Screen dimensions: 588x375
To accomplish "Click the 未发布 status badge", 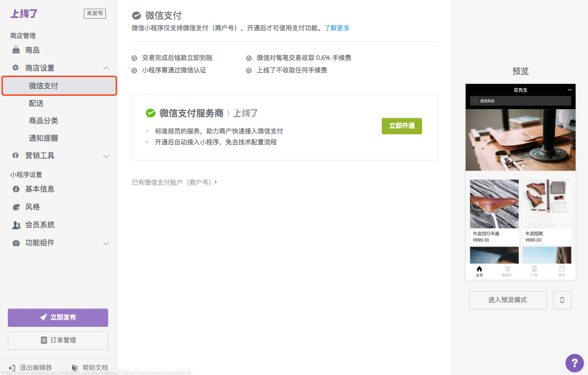I will pos(95,13).
